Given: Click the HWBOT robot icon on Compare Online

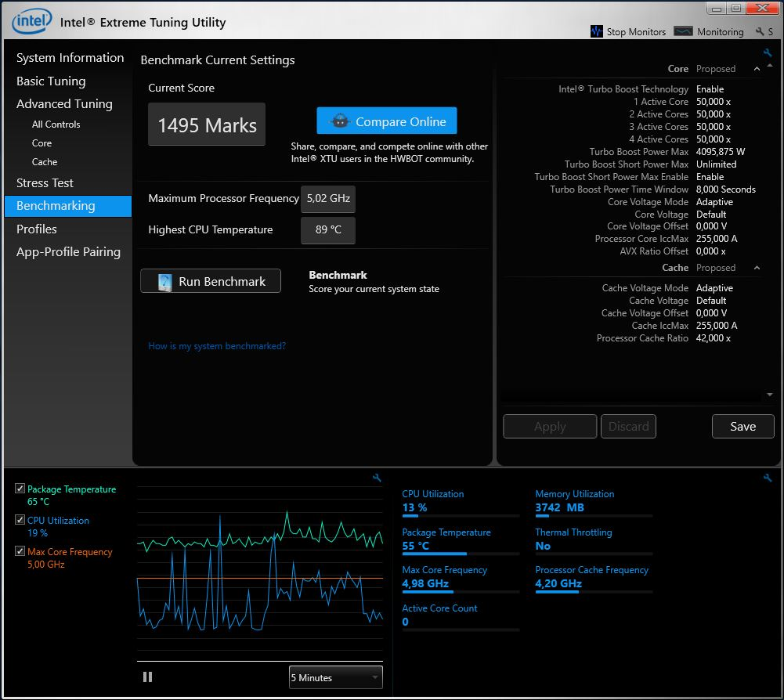Looking at the screenshot, I should [340, 121].
